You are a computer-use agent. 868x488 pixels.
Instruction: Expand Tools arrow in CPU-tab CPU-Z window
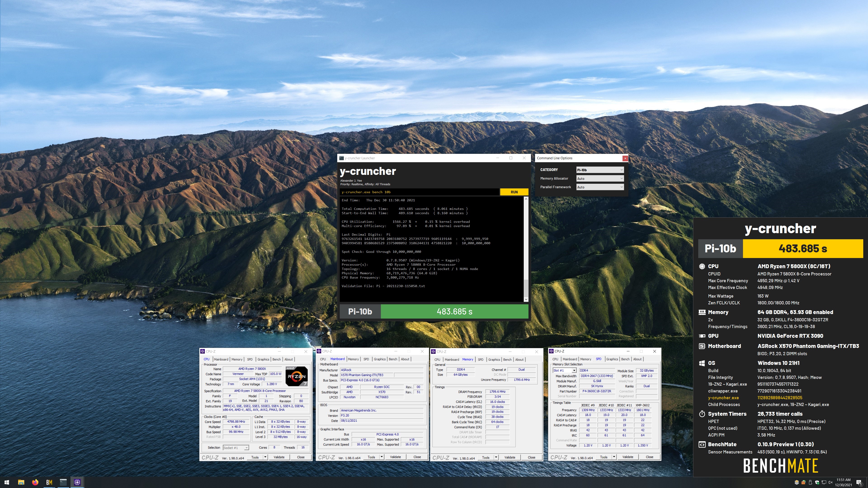coord(266,457)
